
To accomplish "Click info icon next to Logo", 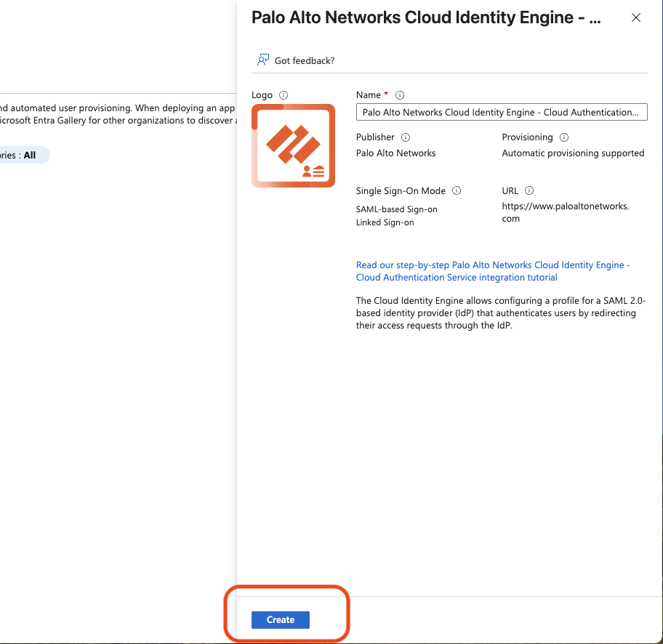I will pyautogui.click(x=284, y=95).
